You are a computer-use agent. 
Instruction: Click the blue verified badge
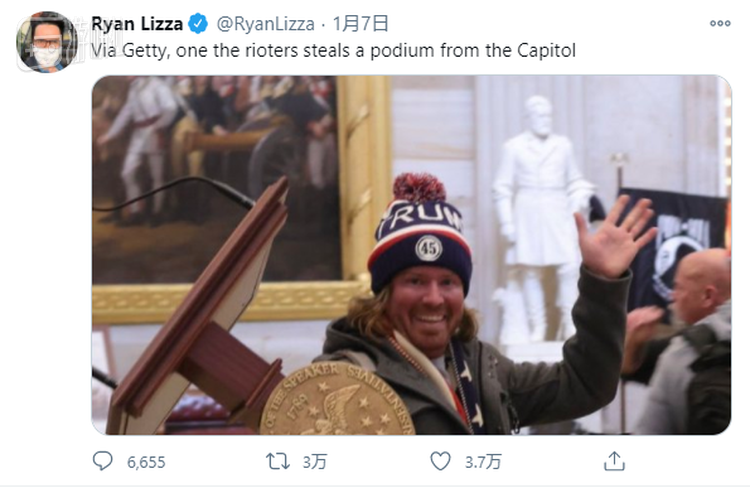pos(198,23)
